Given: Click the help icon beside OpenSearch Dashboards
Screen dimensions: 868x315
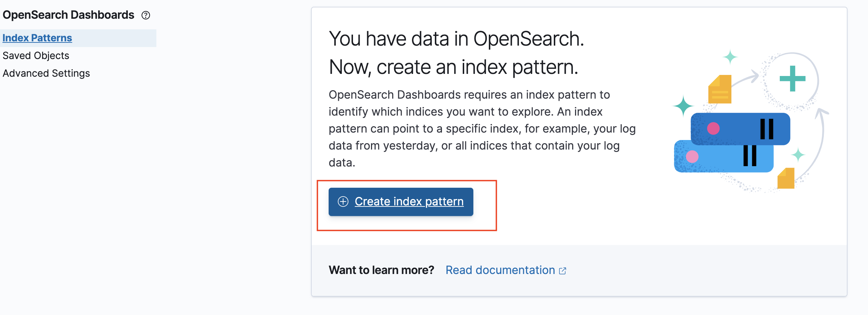Looking at the screenshot, I should (146, 15).
